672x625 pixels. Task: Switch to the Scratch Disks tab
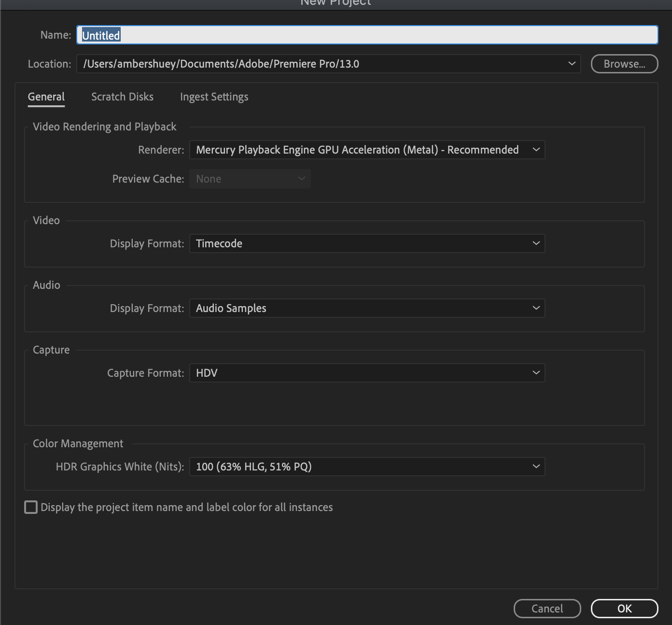122,97
